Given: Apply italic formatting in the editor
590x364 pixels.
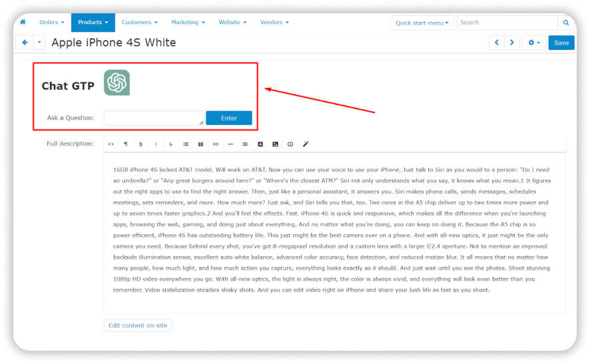Looking at the screenshot, I should coord(156,144).
